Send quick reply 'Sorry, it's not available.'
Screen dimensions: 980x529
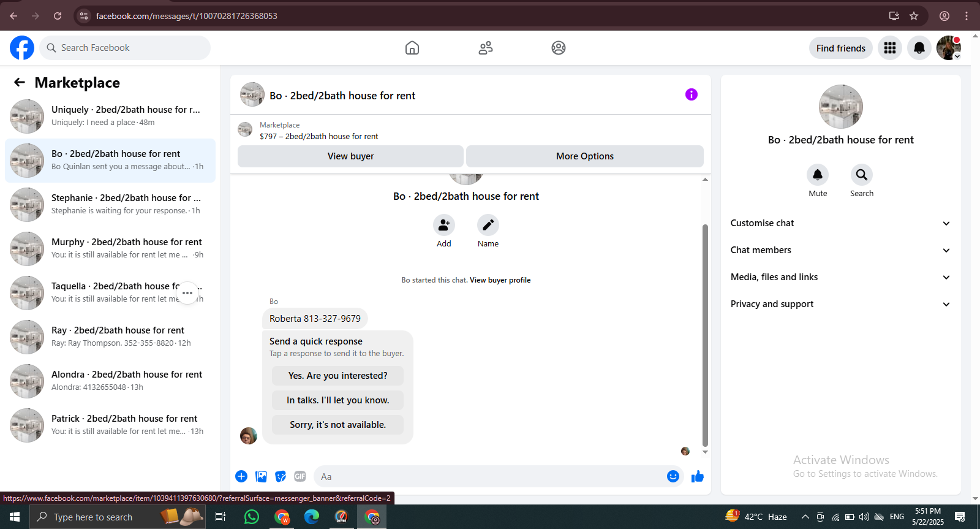[338, 425]
